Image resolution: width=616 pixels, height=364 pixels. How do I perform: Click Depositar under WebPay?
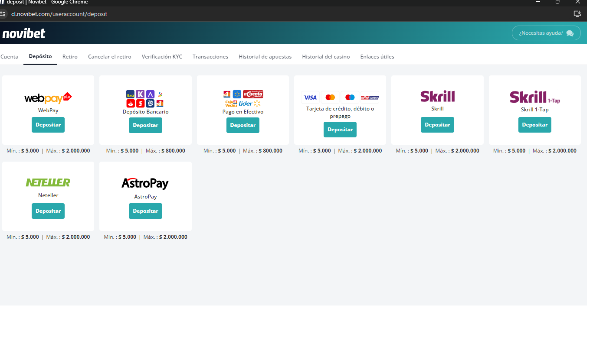(48, 125)
